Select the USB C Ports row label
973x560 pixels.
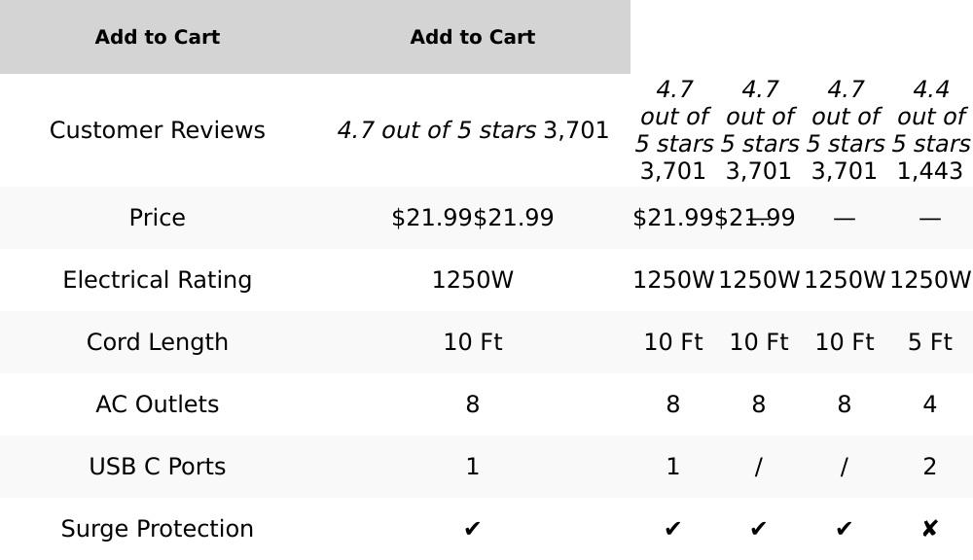click(158, 467)
